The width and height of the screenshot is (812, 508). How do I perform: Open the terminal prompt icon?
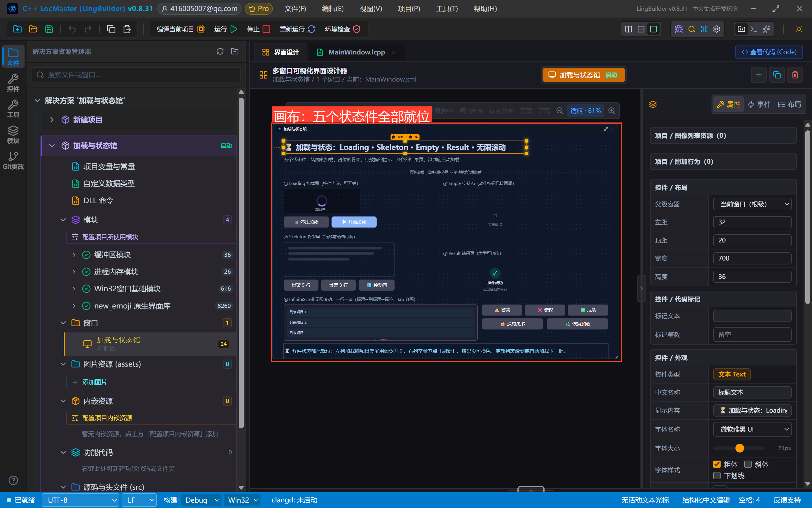pyautogui.click(x=754, y=29)
